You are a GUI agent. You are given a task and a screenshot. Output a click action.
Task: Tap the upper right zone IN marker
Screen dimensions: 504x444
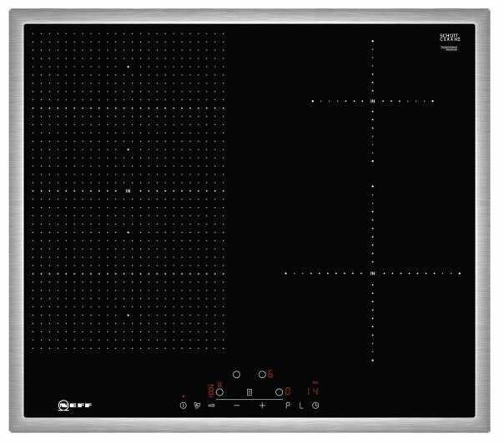pyautogui.click(x=373, y=101)
